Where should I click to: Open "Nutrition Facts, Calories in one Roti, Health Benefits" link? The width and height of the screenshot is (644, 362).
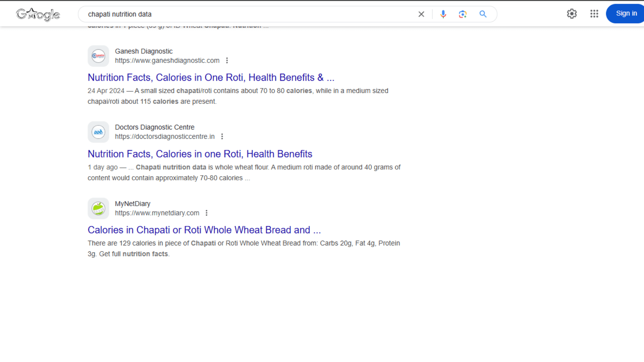[x=200, y=154]
